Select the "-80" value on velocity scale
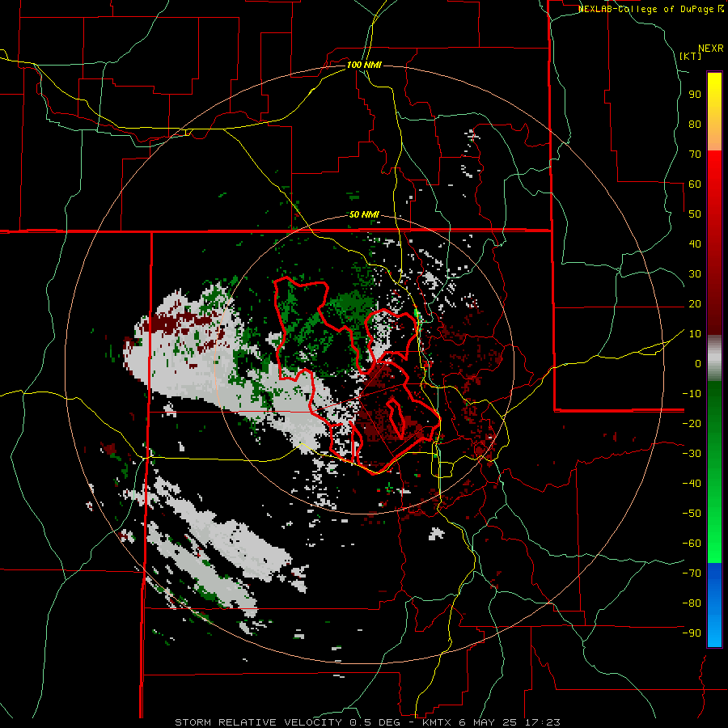728x728 pixels. tap(692, 603)
